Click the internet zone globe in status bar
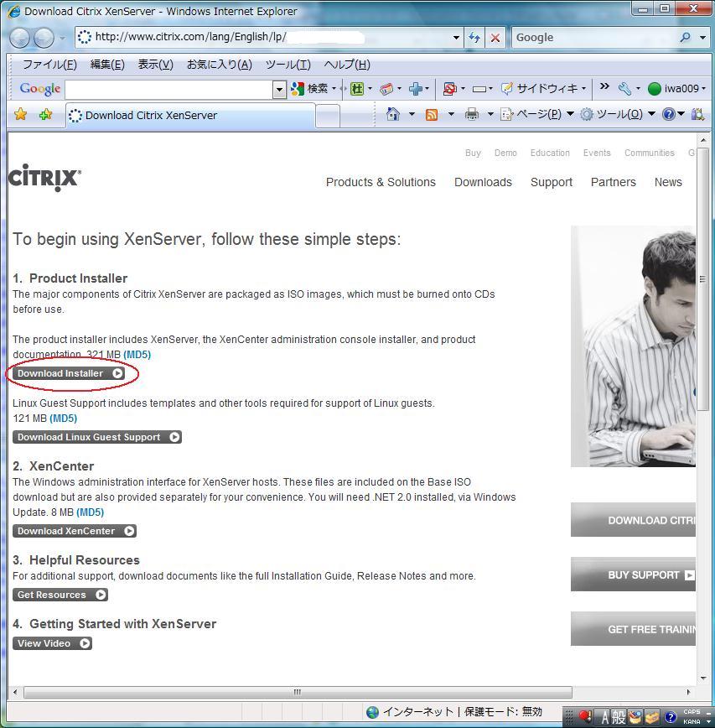The width and height of the screenshot is (715, 728). [x=372, y=712]
